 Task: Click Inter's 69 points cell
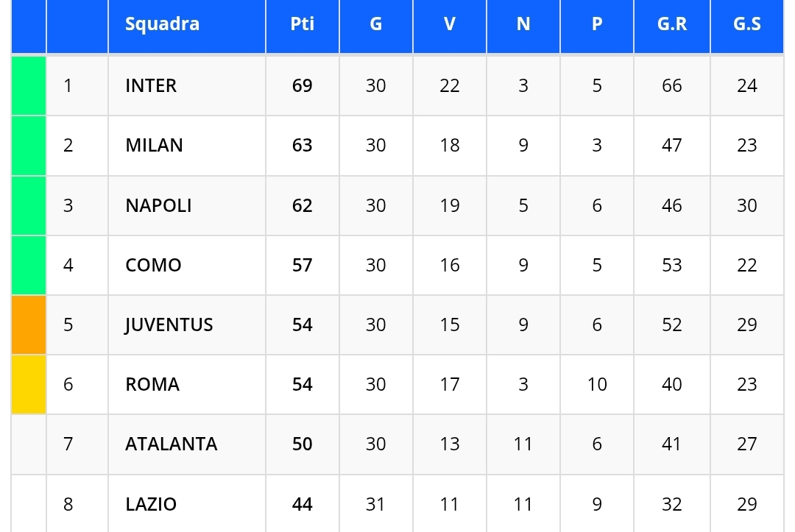(x=302, y=86)
